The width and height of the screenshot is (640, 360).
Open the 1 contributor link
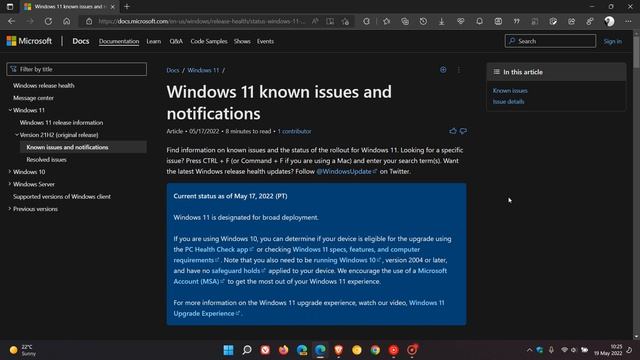click(x=294, y=131)
